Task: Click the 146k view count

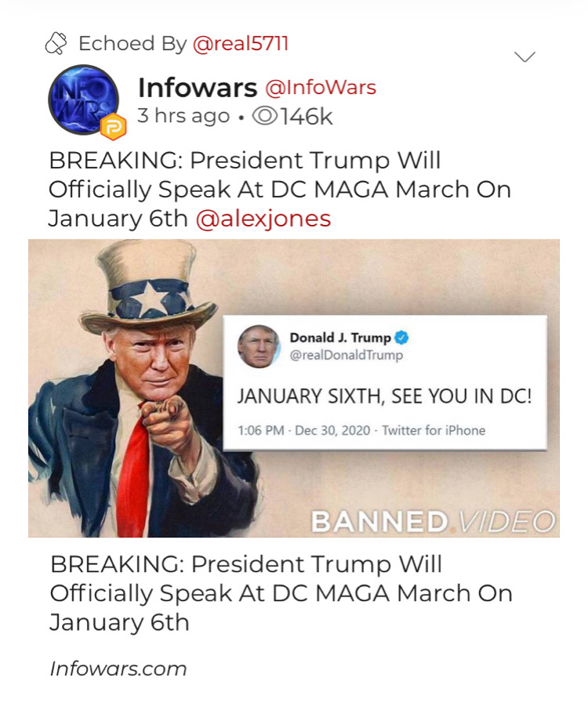Action: click(x=307, y=117)
